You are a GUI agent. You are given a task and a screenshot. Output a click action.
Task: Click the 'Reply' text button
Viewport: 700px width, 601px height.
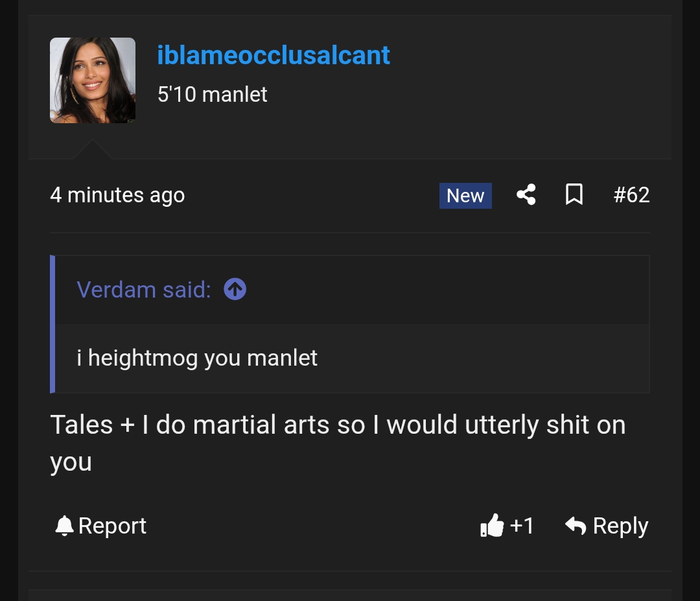pyautogui.click(x=620, y=526)
